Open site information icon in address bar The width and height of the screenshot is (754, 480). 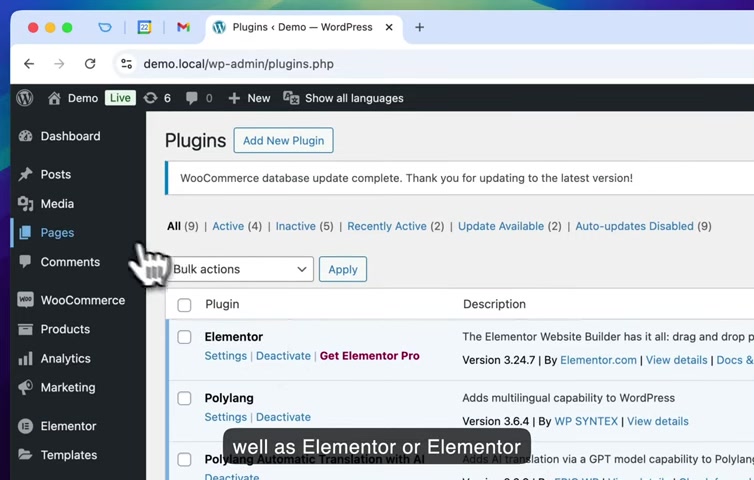(126, 64)
